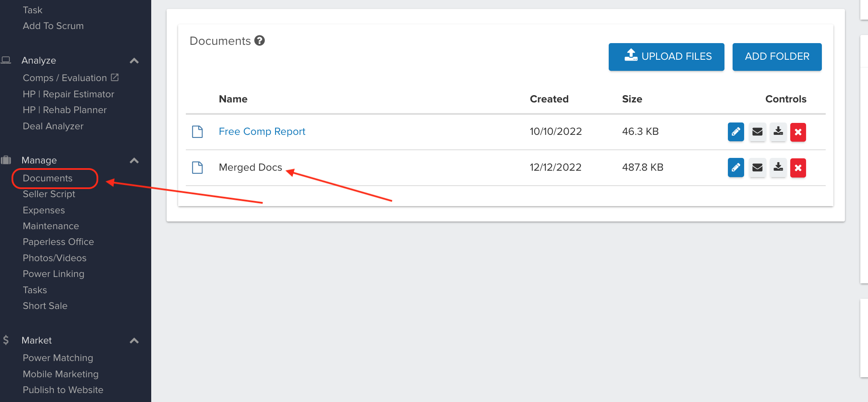
Task: Open the Free Comp Report link
Action: click(x=262, y=131)
